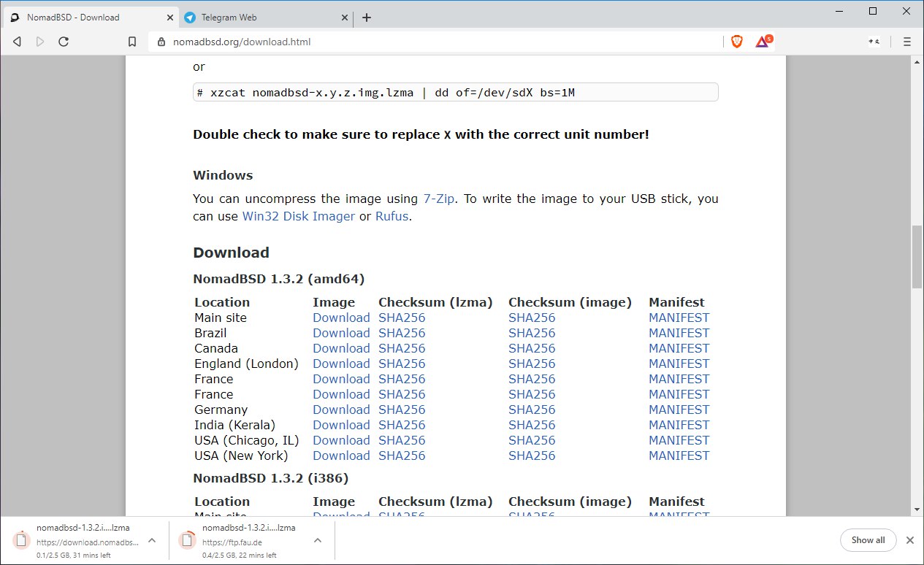The image size is (924, 565).
Task: Open image SHA256 checksum for USA (New York)
Action: [x=532, y=456]
